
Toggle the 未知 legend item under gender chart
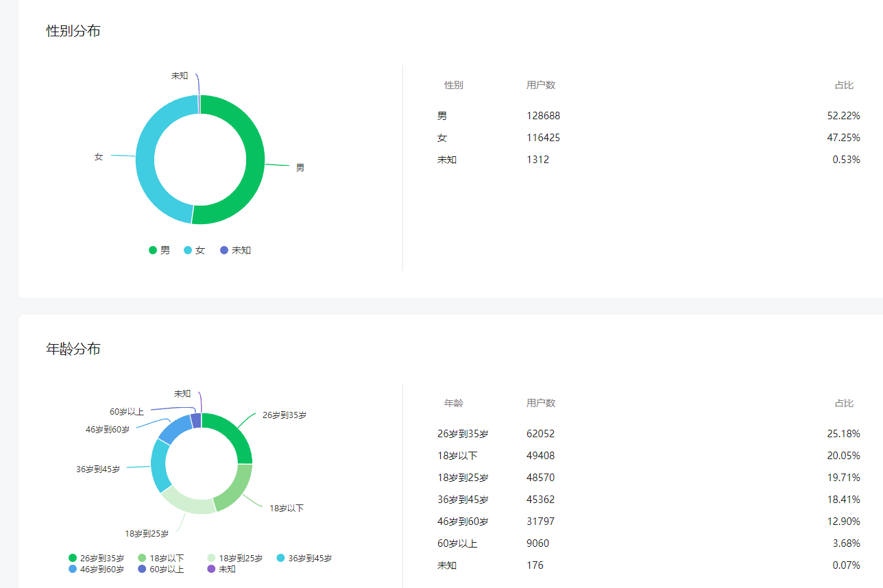point(235,250)
